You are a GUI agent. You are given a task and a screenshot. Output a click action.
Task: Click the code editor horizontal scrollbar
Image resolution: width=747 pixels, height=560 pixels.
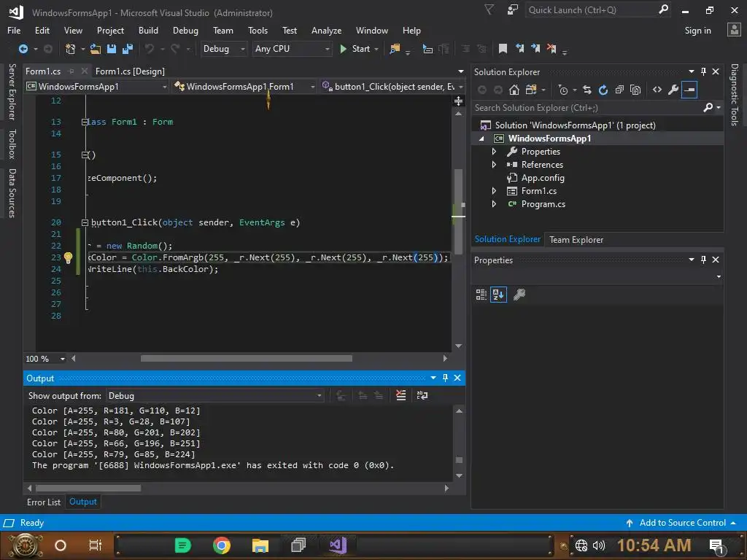coord(247,359)
